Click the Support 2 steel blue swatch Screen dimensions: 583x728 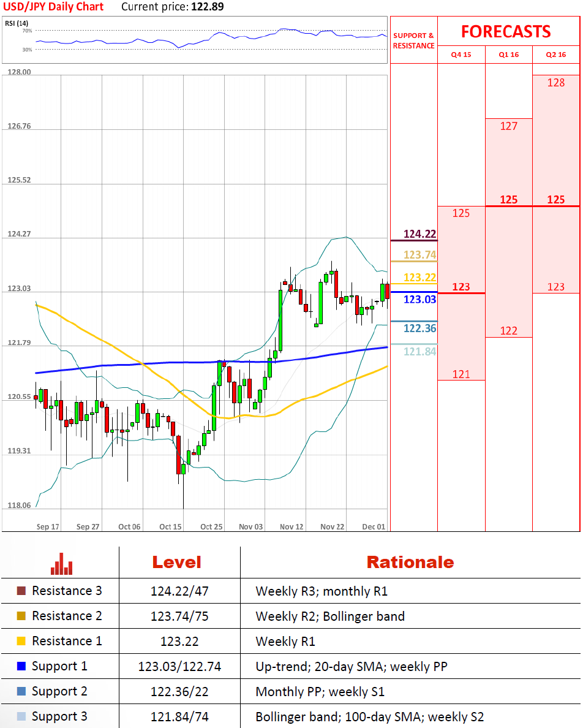pos(21,692)
